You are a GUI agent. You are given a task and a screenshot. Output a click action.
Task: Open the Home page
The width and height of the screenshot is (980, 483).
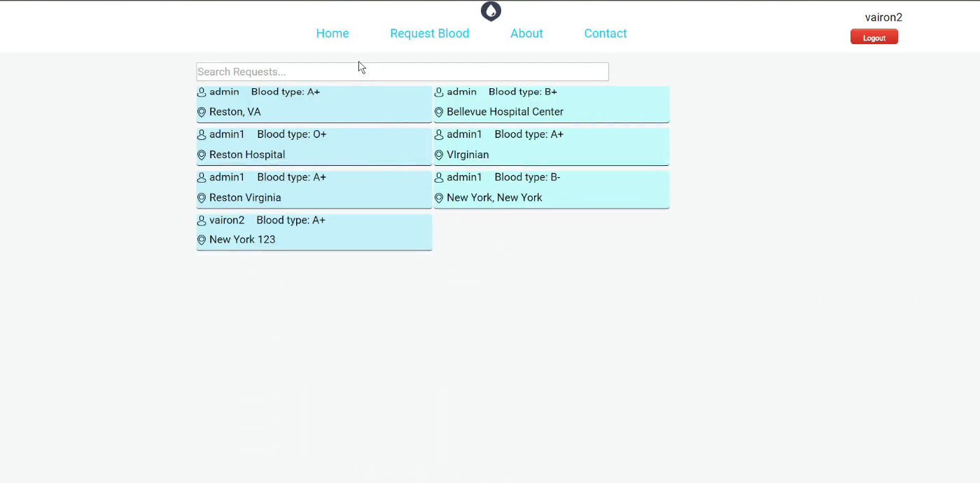332,34
